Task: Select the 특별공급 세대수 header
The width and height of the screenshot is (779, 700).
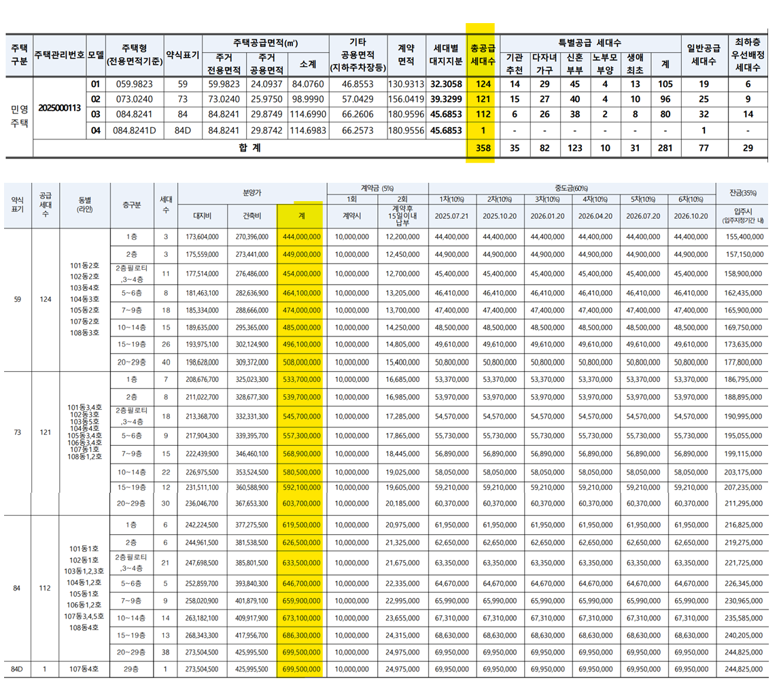Action: (590, 43)
